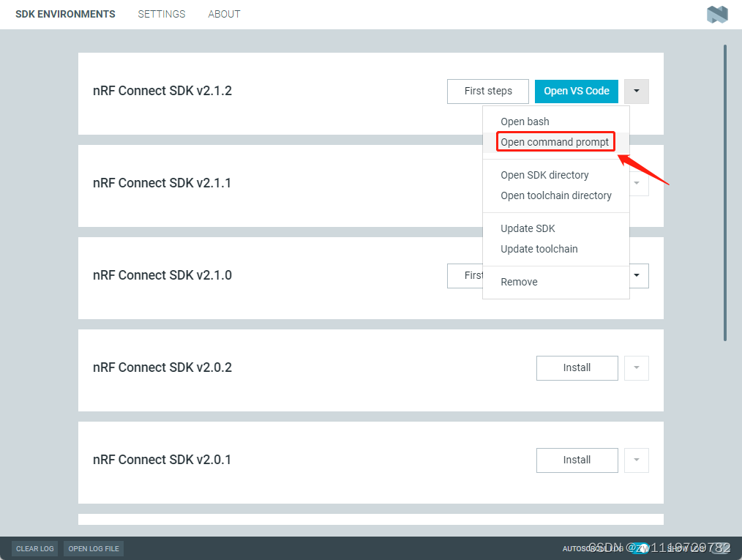The image size is (742, 560).
Task: Click First steps for SDK v2.1.2
Action: tap(487, 91)
